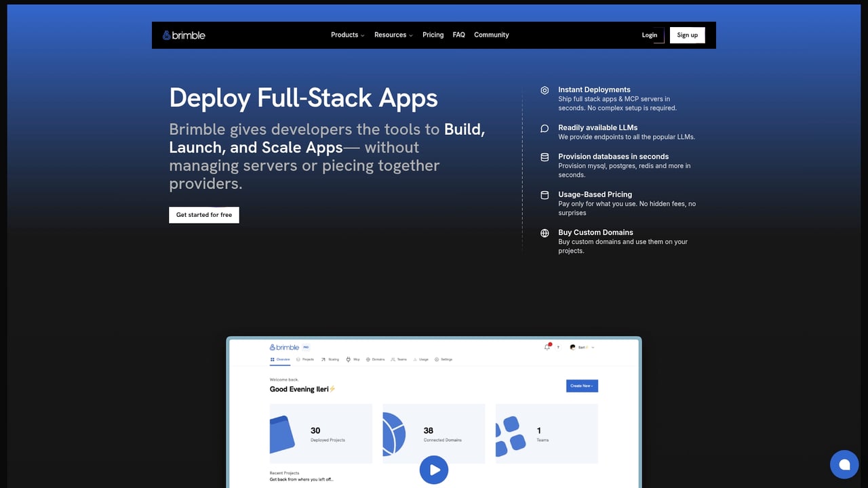This screenshot has width=868, height=488.
Task: Select the Connected Domains card
Action: 434,432
